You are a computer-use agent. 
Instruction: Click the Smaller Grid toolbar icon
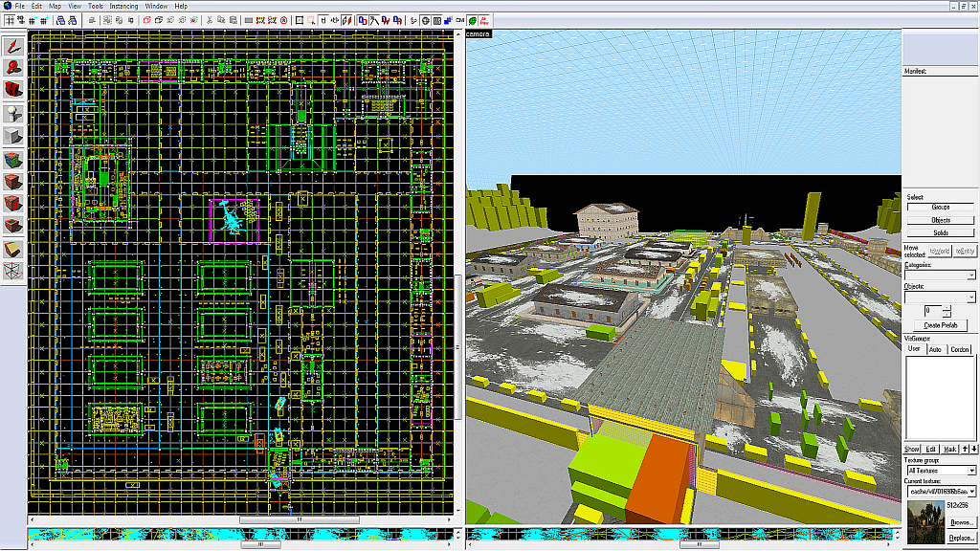coord(33,21)
